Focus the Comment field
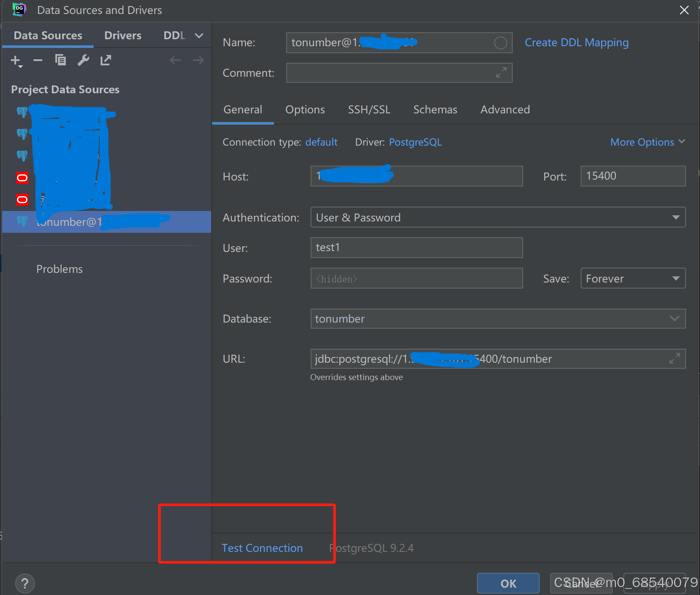This screenshot has width=700, height=595. tap(399, 73)
